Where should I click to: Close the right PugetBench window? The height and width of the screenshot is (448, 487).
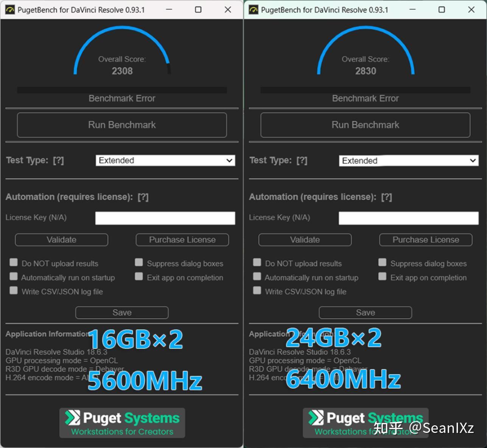tap(471, 9)
